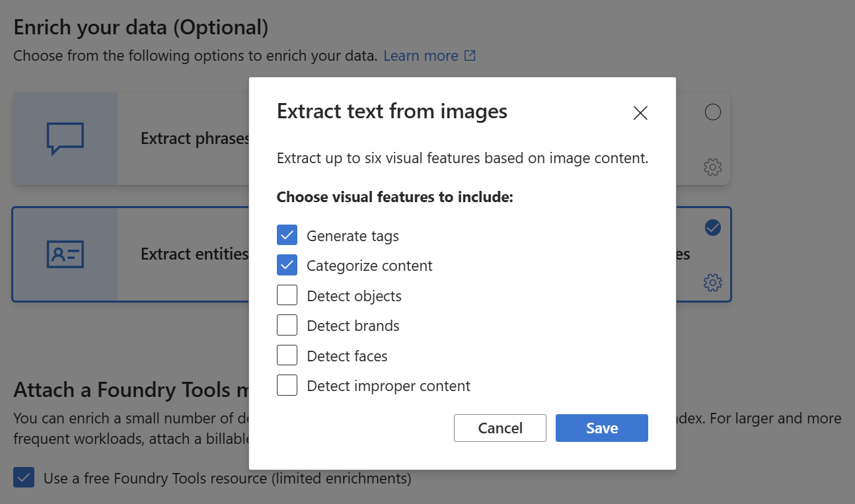Screen dimensions: 855x504
Task: Enable the Detect faces checkbox
Action: pyautogui.click(x=287, y=355)
